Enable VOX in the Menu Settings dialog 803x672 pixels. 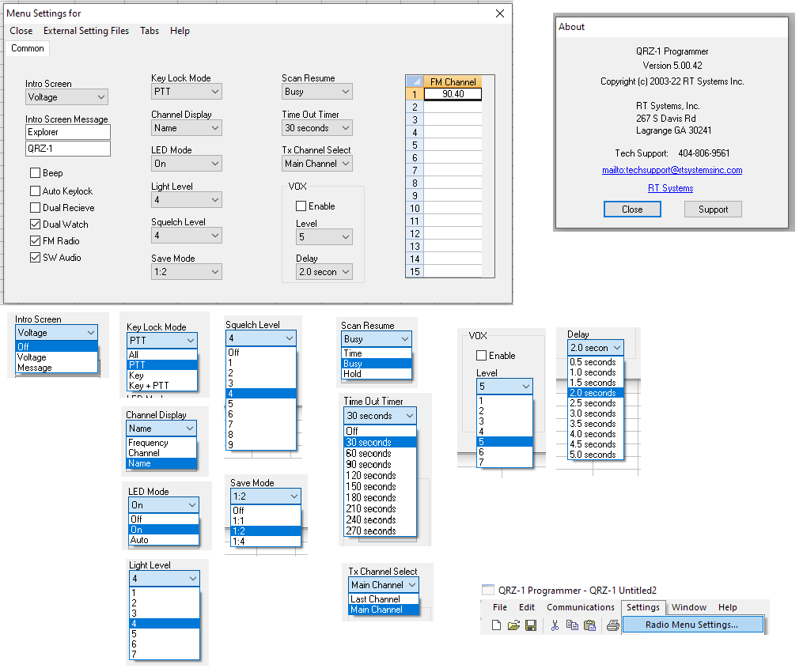(x=301, y=206)
